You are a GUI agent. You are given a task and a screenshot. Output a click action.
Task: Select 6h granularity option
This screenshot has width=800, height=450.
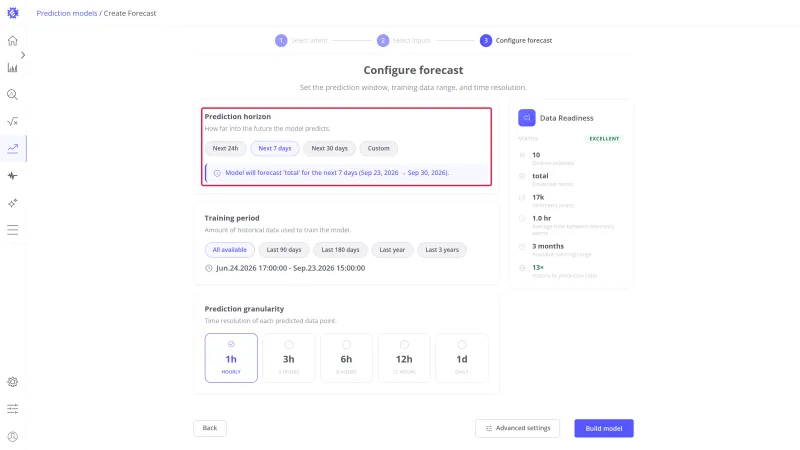[x=346, y=358]
